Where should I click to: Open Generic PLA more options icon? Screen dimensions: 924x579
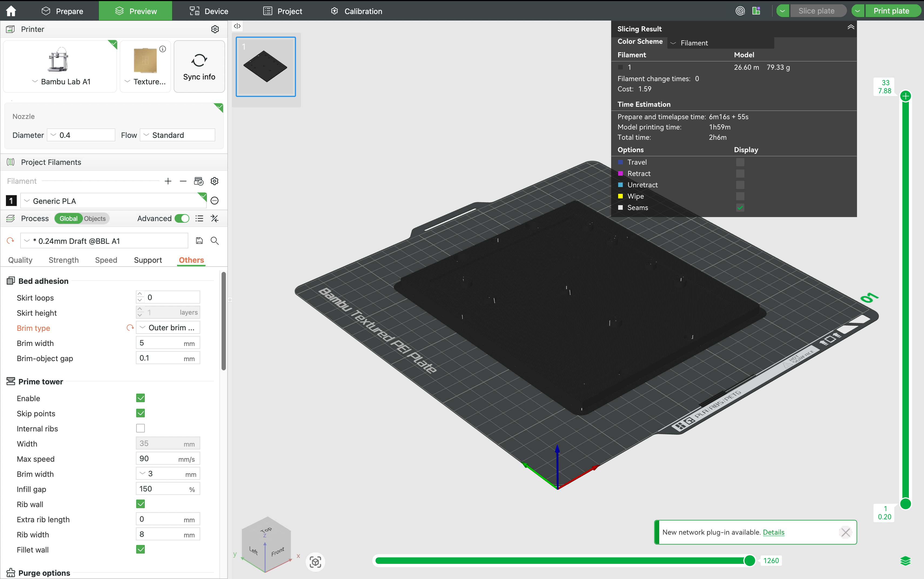215,201
